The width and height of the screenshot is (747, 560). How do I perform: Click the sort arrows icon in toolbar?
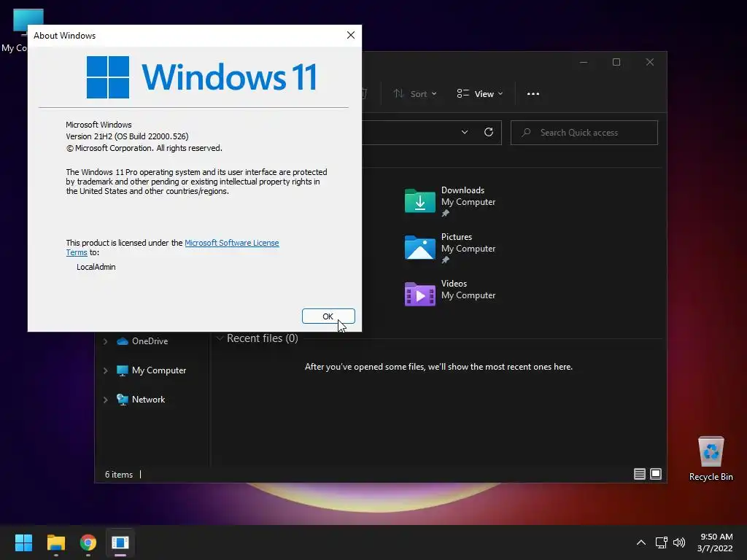(x=399, y=93)
